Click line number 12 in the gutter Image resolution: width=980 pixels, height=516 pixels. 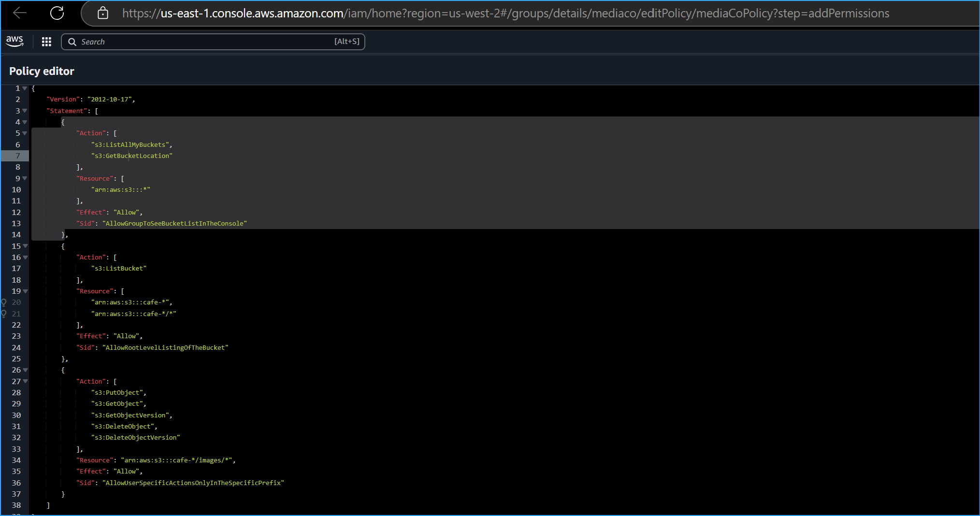[x=16, y=213]
